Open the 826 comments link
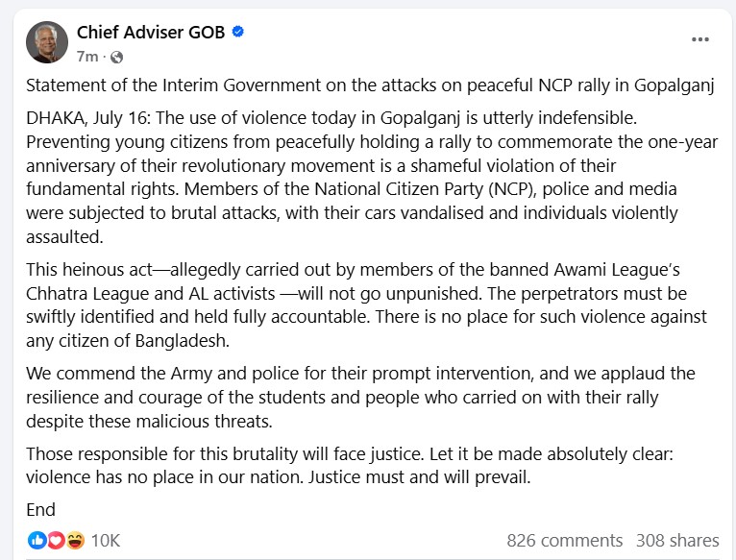Screen dimensions: 736x560 (565, 540)
